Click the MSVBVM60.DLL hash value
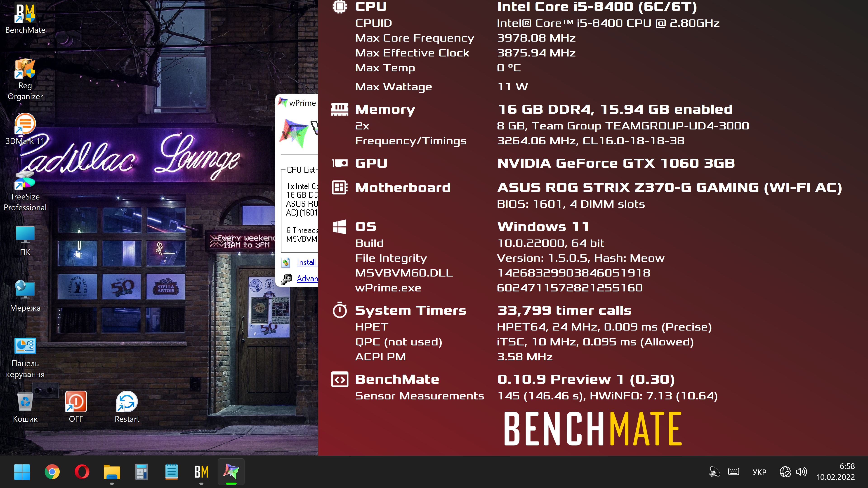 point(573,273)
